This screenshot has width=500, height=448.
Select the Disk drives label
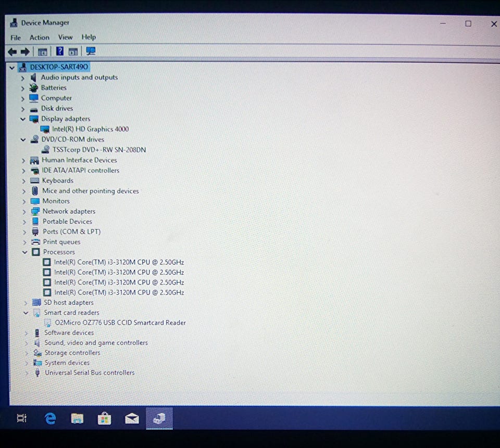(x=57, y=108)
